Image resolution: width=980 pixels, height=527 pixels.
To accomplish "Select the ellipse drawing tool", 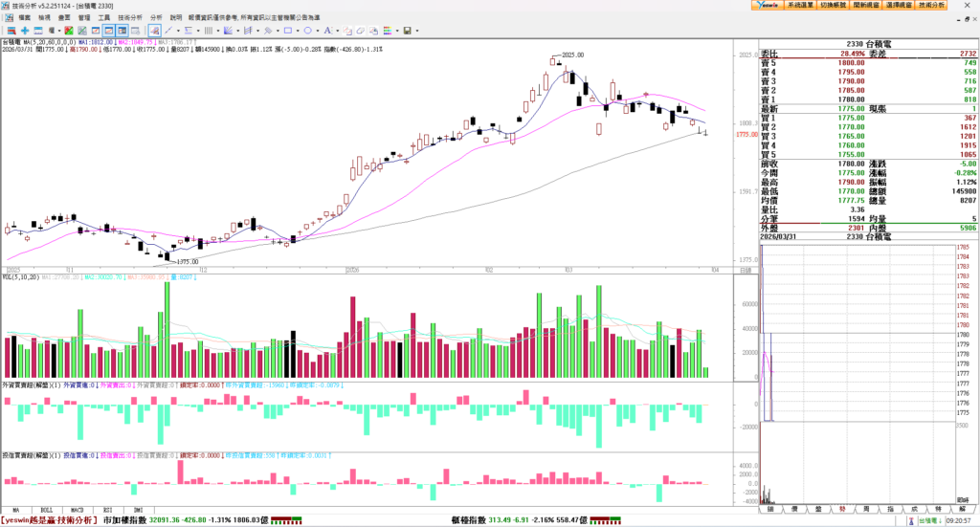I will tap(307, 31).
